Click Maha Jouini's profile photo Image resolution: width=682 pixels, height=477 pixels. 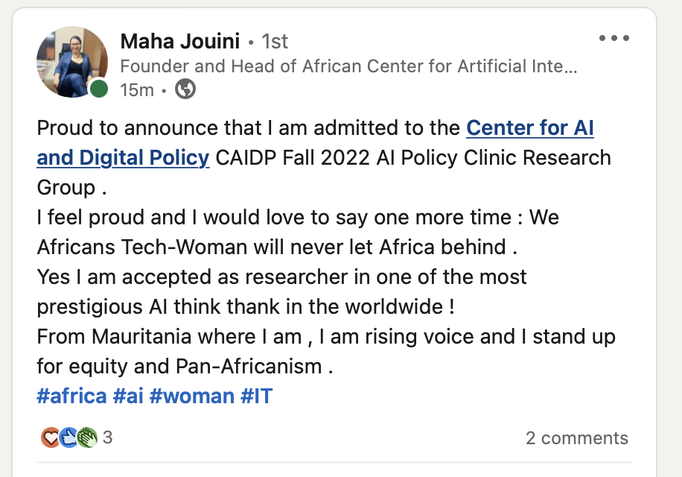tap(72, 62)
